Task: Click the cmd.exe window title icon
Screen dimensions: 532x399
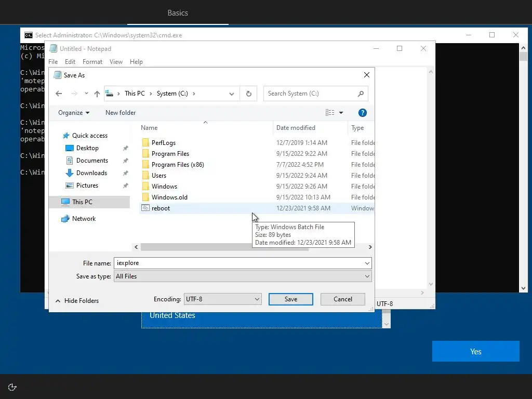Action: pos(29,35)
